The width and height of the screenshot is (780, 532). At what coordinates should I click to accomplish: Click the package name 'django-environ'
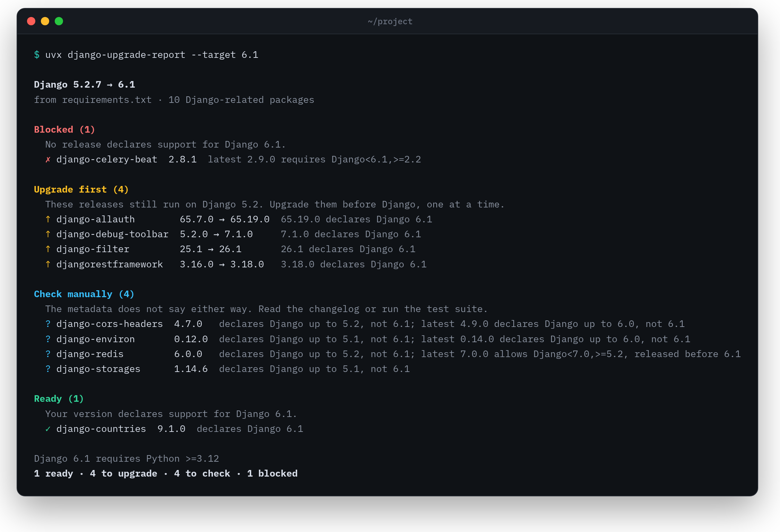click(x=96, y=339)
